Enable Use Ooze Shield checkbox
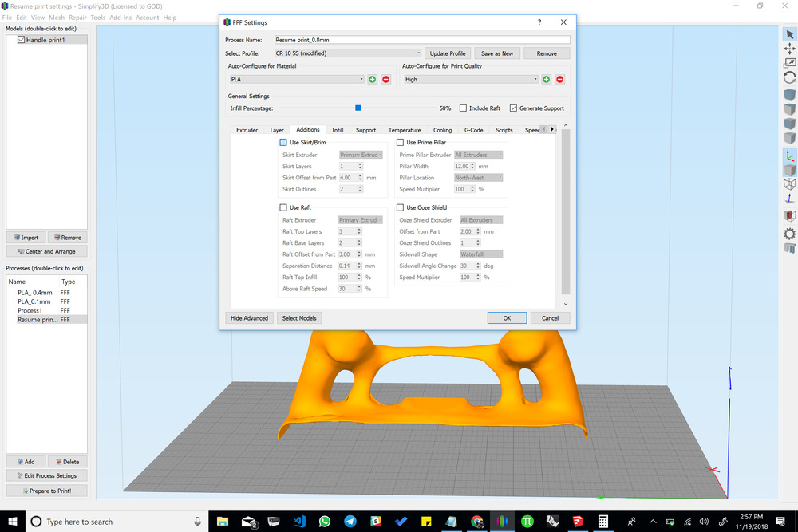 click(400, 207)
